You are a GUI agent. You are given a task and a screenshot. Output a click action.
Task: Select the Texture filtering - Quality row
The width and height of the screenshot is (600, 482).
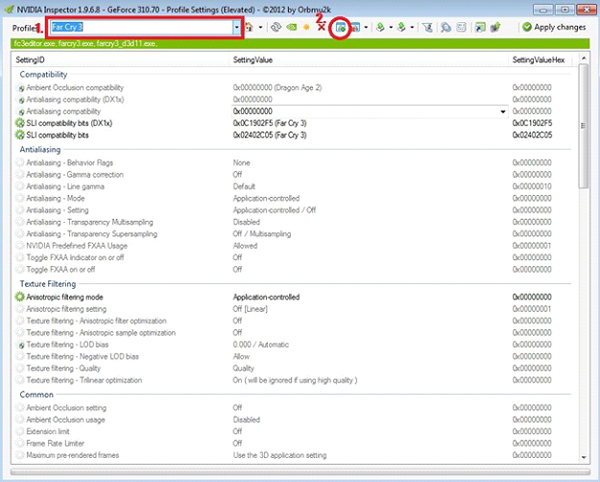(295, 368)
